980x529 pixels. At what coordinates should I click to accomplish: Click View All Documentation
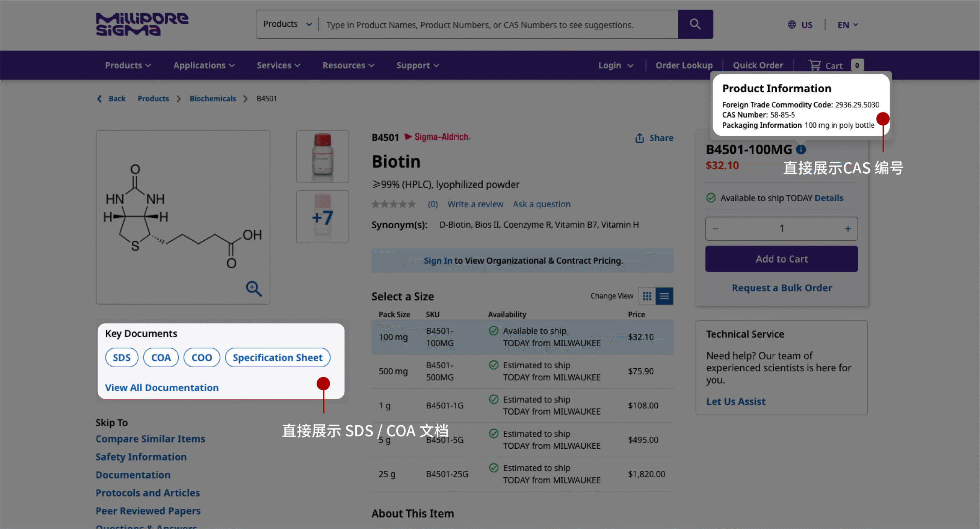tap(162, 387)
